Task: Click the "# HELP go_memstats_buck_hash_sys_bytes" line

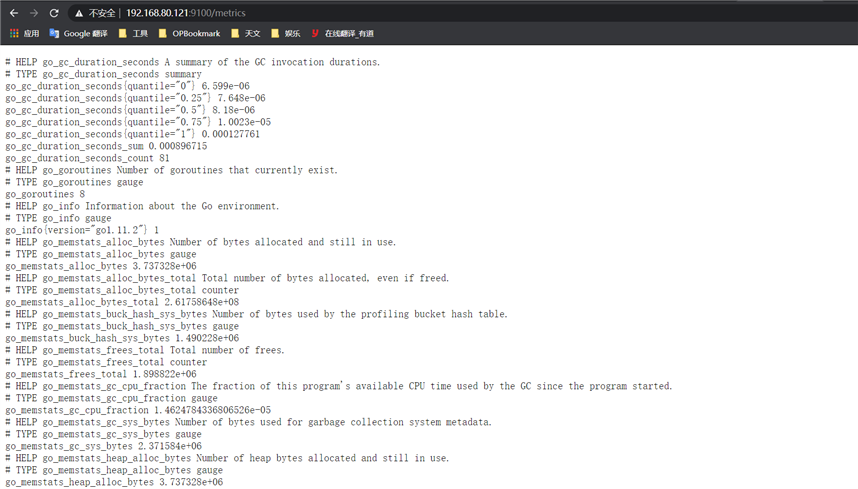Action: [x=257, y=315]
